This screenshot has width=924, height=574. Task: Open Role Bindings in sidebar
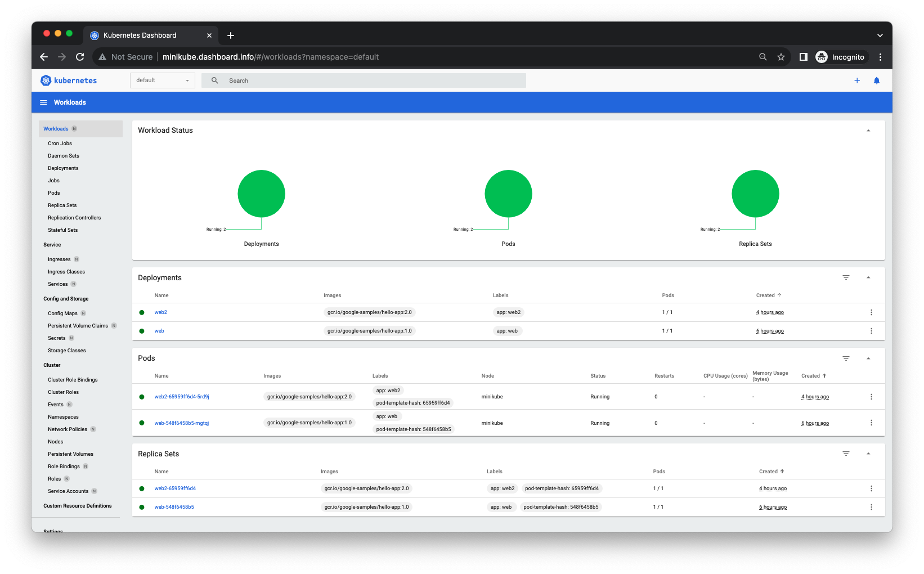(x=64, y=467)
